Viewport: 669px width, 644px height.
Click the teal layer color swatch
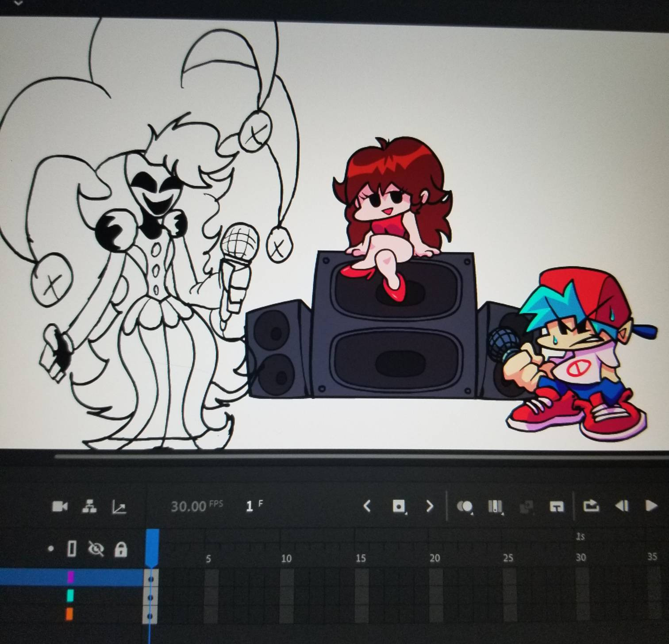point(70,595)
